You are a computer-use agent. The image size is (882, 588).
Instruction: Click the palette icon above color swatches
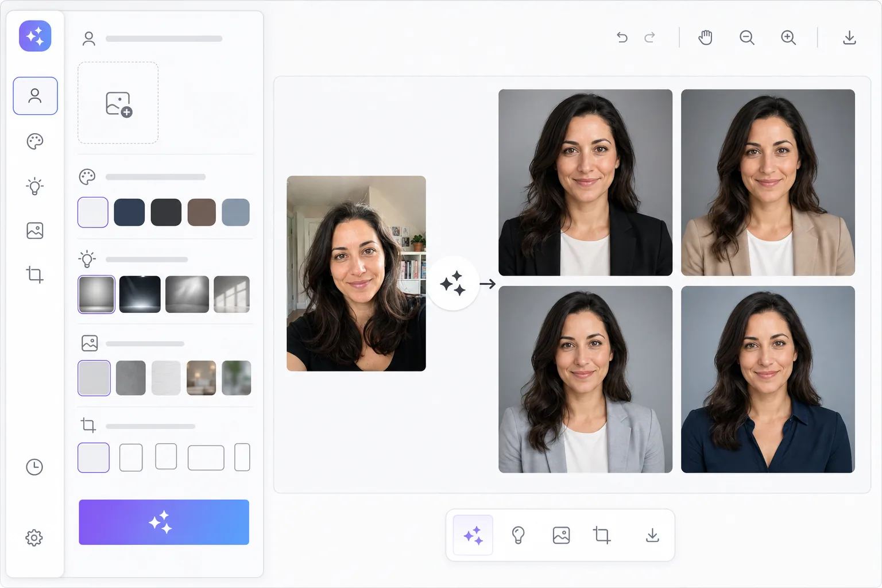tap(87, 177)
